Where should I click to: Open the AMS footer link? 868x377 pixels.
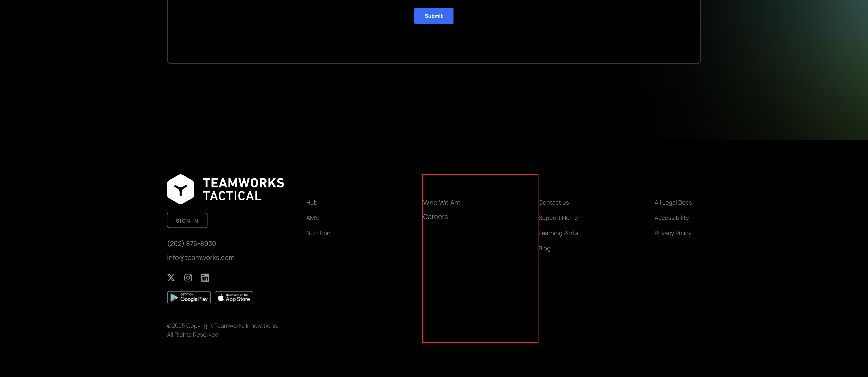(x=312, y=218)
